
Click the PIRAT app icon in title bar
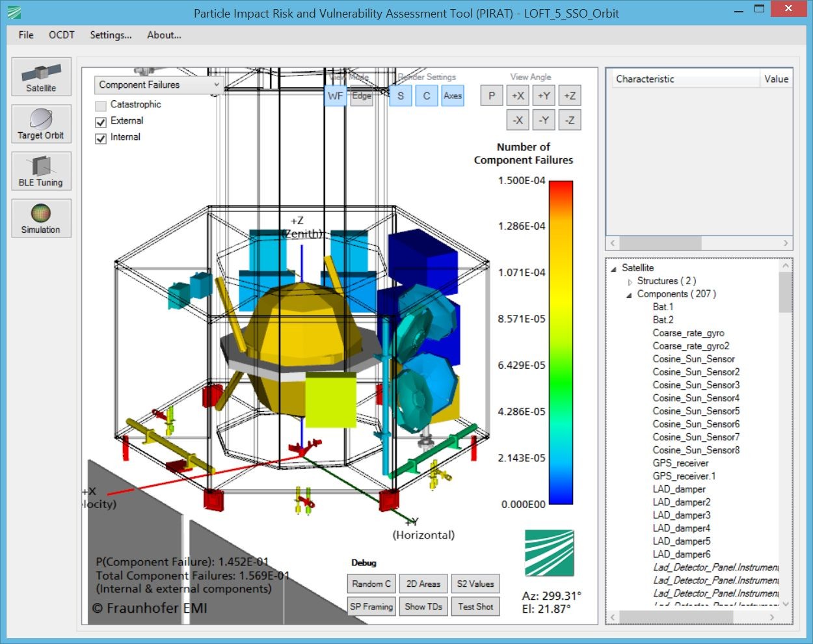[14, 12]
